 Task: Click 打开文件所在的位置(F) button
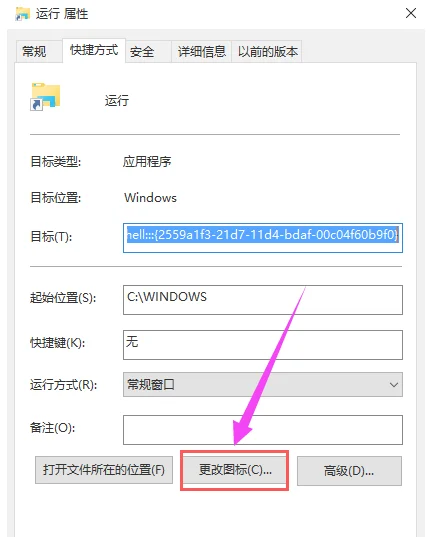click(104, 470)
